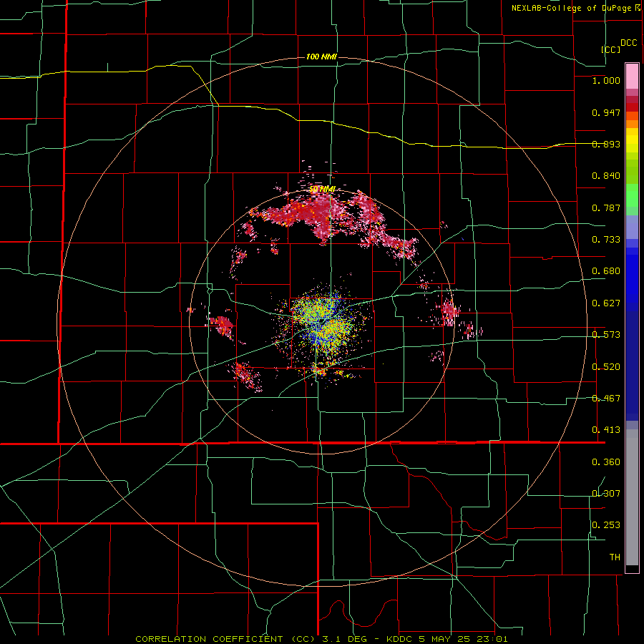Pick the light pink swatch beside 1.000
Viewport: 644px width, 644px height.
click(632, 77)
